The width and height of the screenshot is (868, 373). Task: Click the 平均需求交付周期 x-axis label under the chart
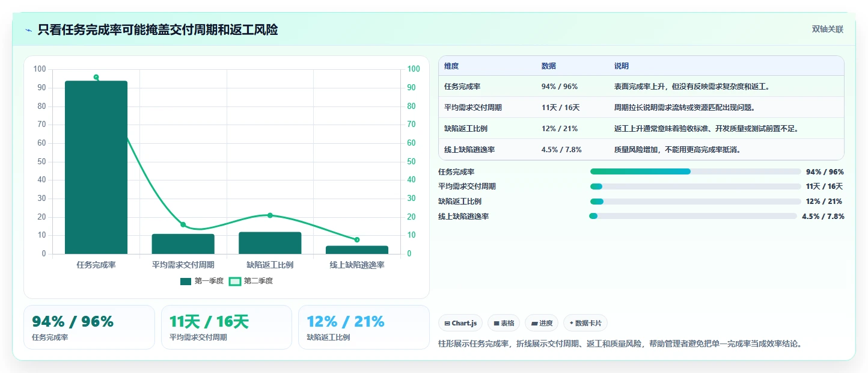[x=183, y=265]
